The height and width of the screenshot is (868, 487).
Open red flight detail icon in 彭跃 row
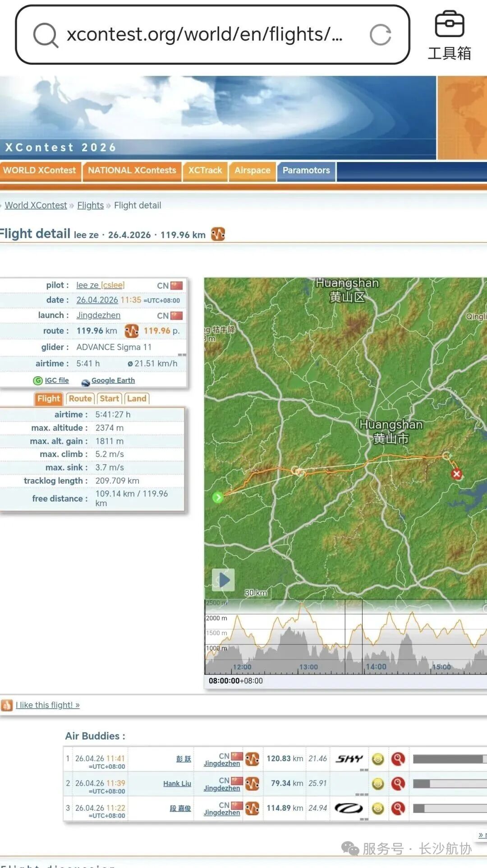(398, 759)
